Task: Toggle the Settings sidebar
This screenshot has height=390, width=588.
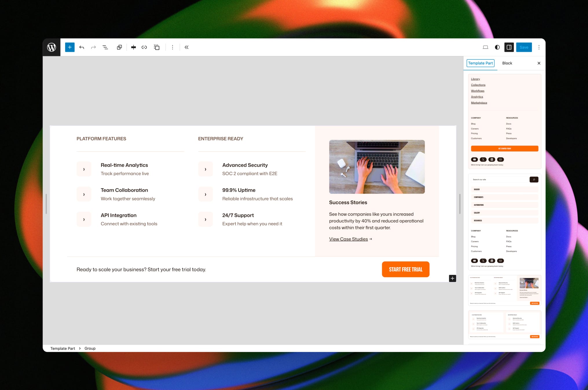Action: [x=509, y=47]
